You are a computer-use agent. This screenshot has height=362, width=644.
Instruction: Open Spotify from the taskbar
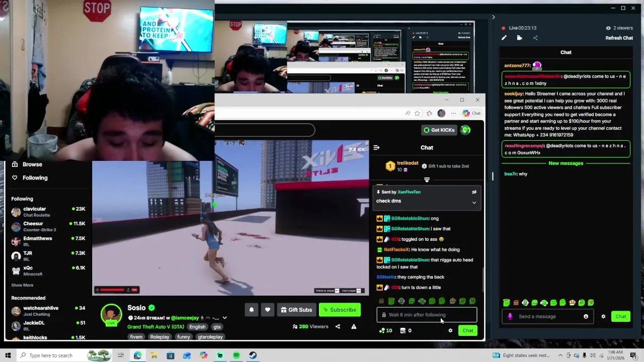point(236,355)
